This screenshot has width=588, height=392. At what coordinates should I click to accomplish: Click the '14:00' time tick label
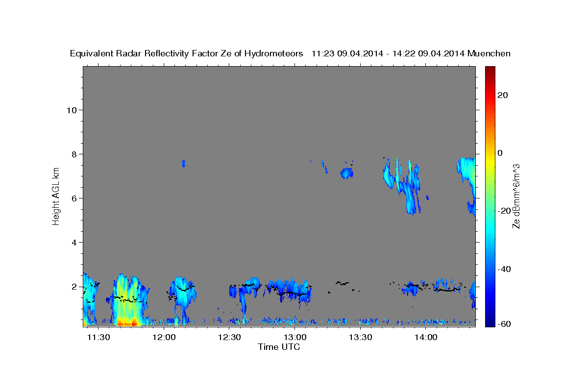(426, 338)
